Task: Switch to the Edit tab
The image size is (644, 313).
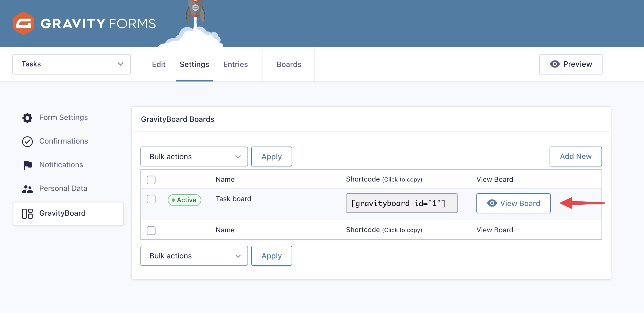Action: (159, 64)
